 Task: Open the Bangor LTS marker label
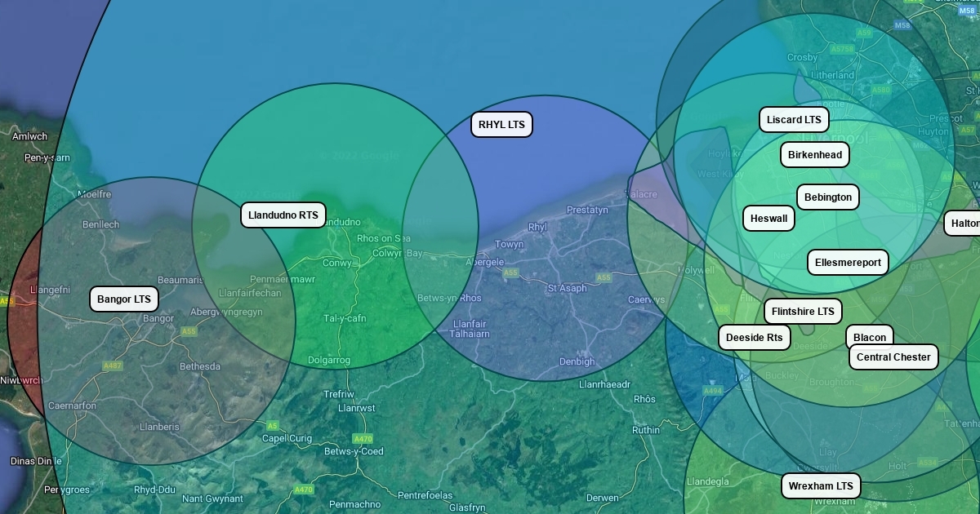(124, 299)
